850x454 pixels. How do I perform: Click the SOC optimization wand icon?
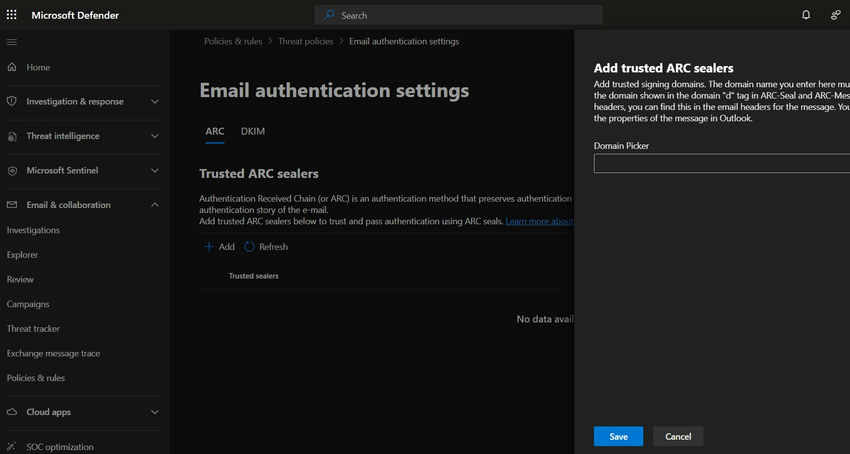(x=12, y=446)
